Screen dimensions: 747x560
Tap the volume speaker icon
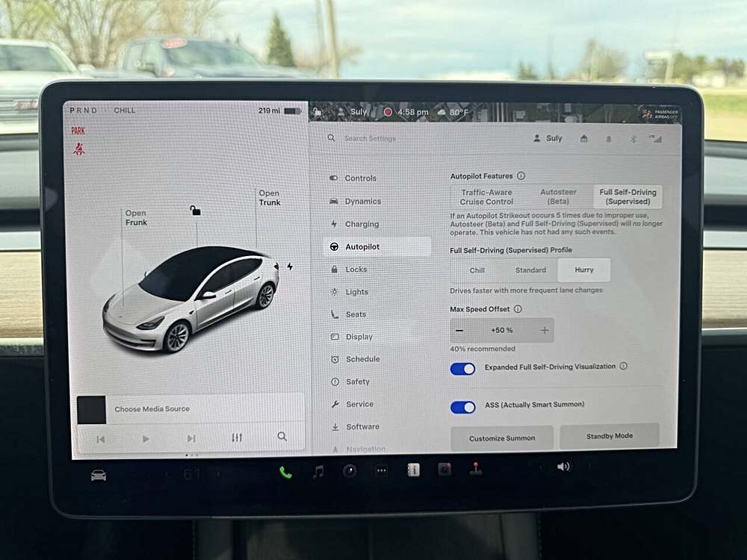click(562, 467)
